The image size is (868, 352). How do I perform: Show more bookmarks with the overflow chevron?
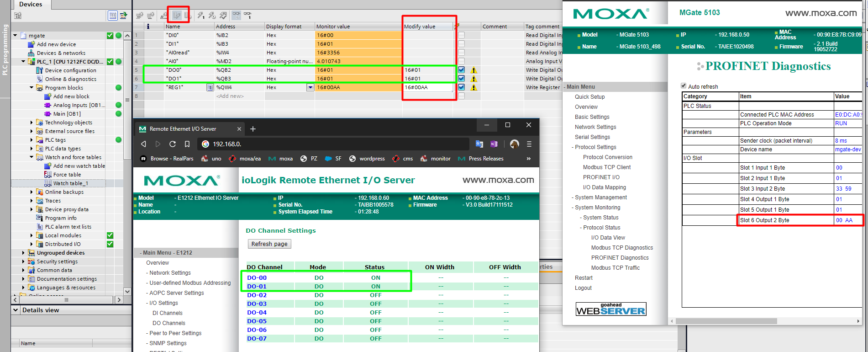pos(529,159)
